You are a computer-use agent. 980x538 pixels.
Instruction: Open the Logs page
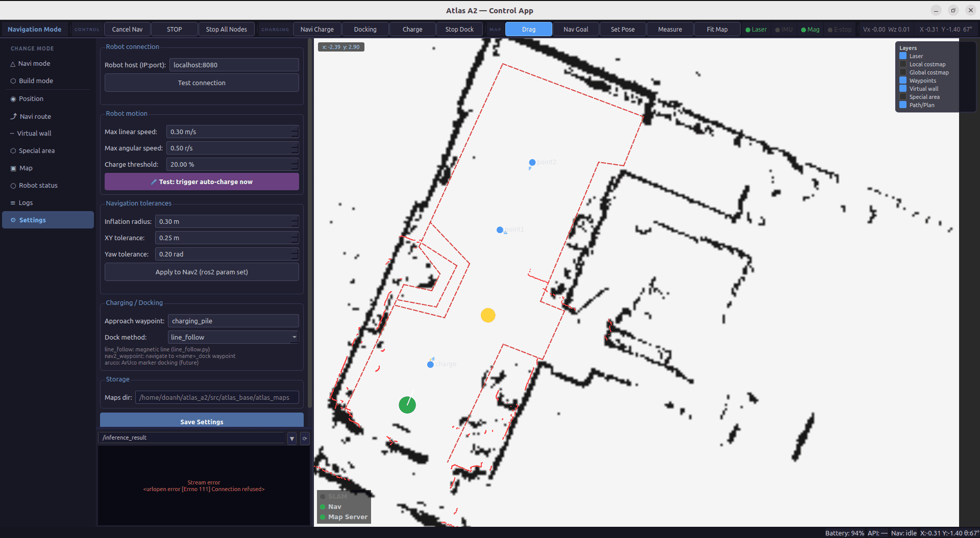click(48, 203)
